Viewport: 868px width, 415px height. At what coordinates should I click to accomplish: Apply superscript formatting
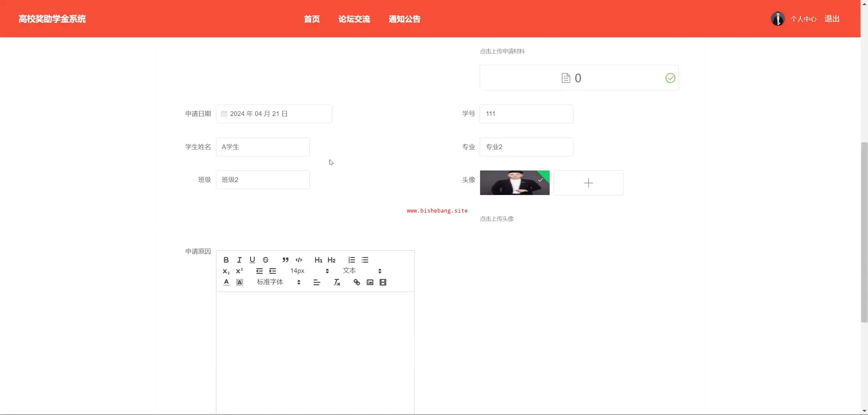click(x=239, y=271)
